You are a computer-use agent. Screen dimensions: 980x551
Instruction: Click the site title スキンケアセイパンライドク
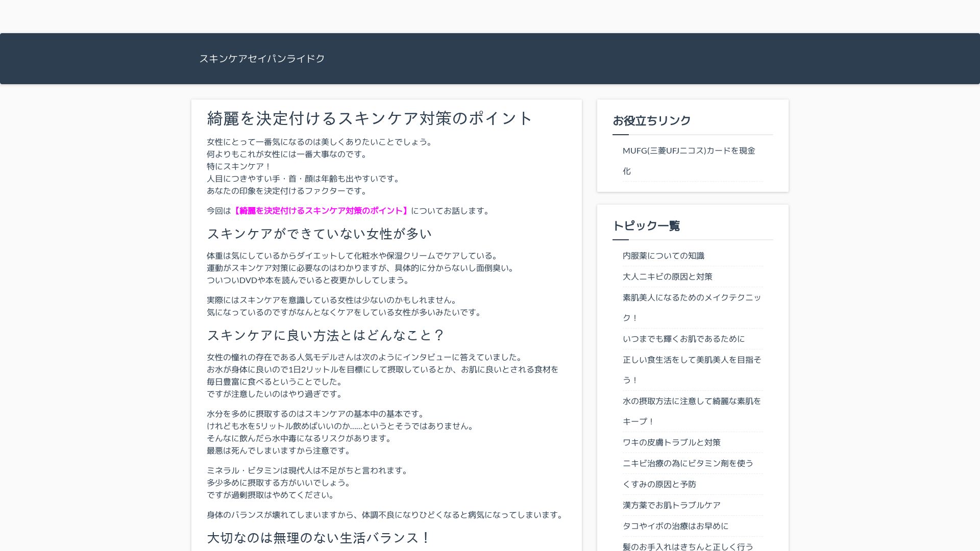262,59
